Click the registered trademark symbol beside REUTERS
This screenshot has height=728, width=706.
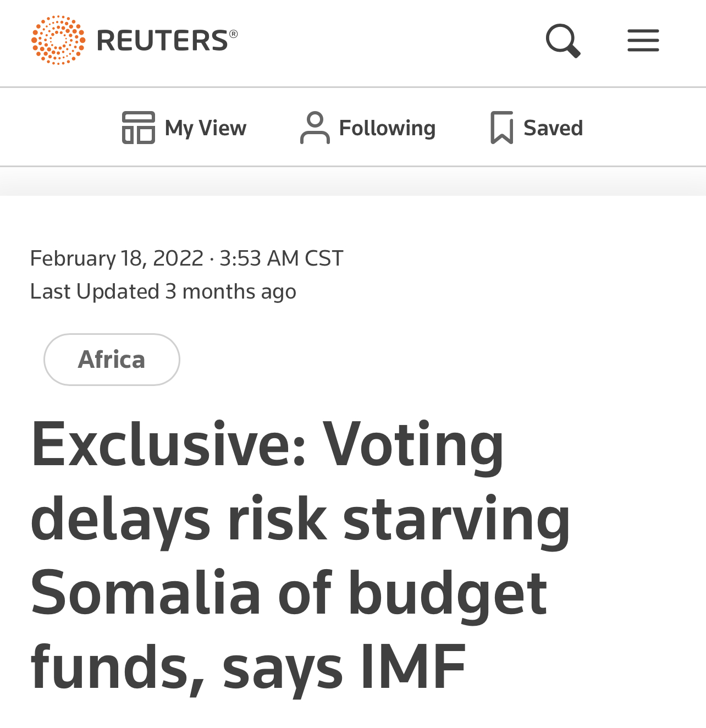point(234,34)
